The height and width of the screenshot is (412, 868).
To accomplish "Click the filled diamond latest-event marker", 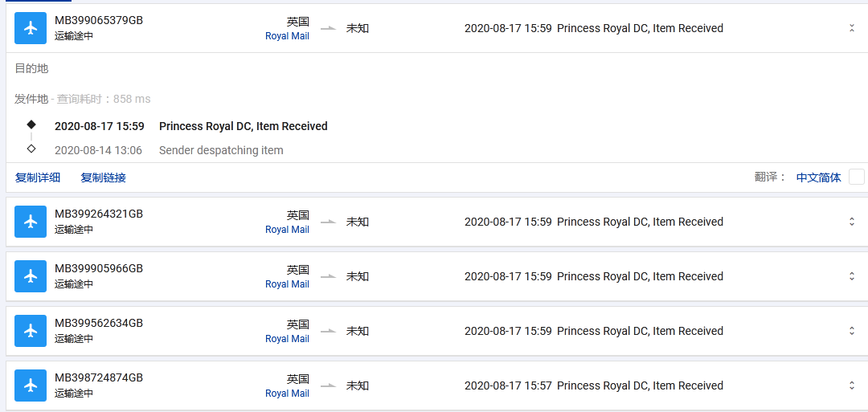I will pos(31,124).
